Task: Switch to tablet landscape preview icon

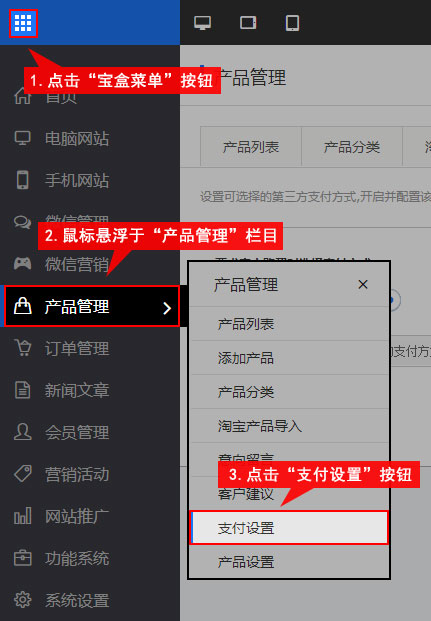Action: pos(248,23)
